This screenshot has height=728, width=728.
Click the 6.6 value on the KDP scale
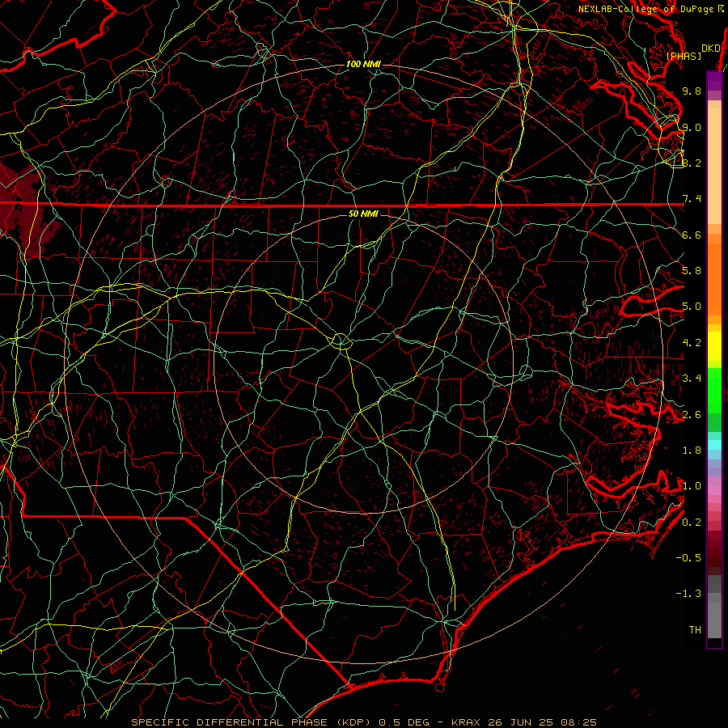click(x=692, y=235)
